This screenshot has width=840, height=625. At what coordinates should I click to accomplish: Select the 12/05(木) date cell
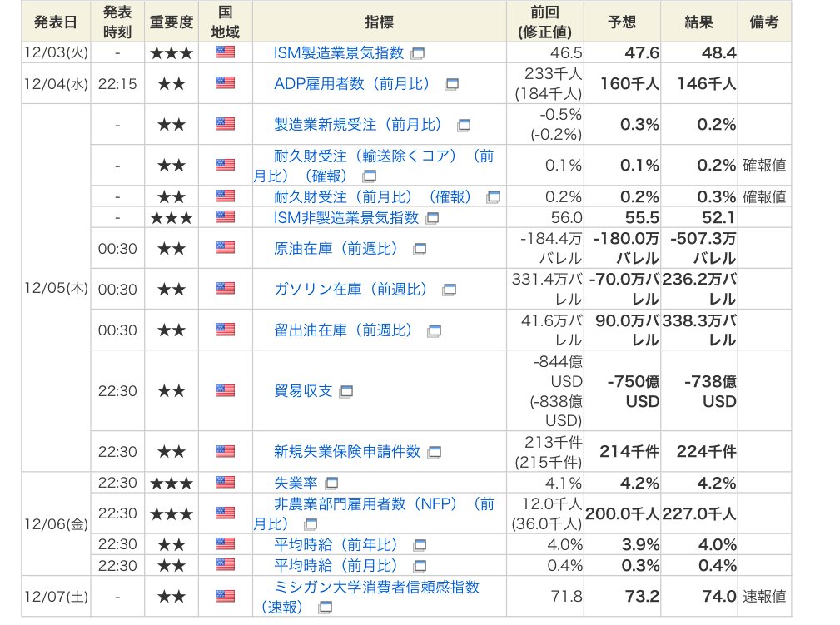point(56,288)
